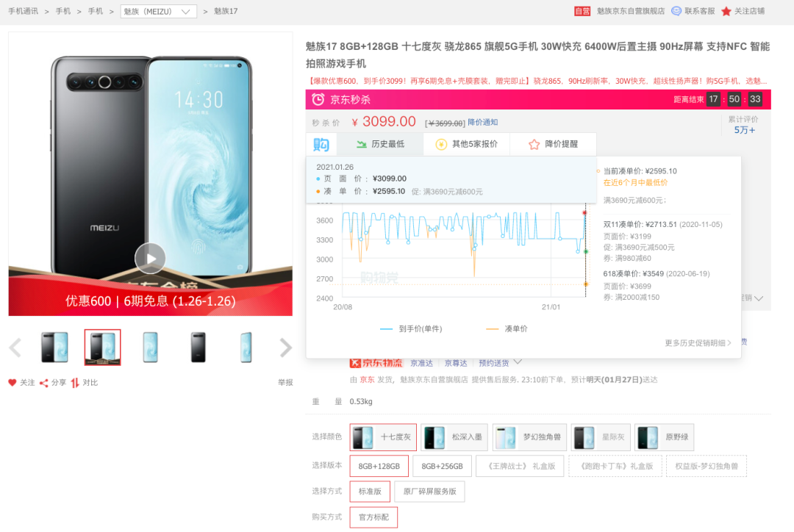Play the product video on main image
This screenshot has height=532, width=794.
click(x=150, y=258)
